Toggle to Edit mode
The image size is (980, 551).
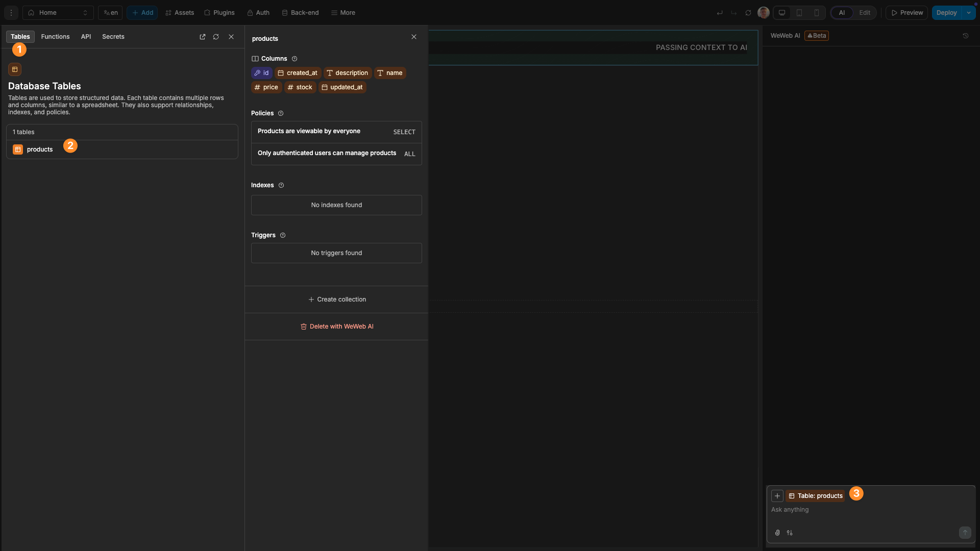tap(865, 13)
